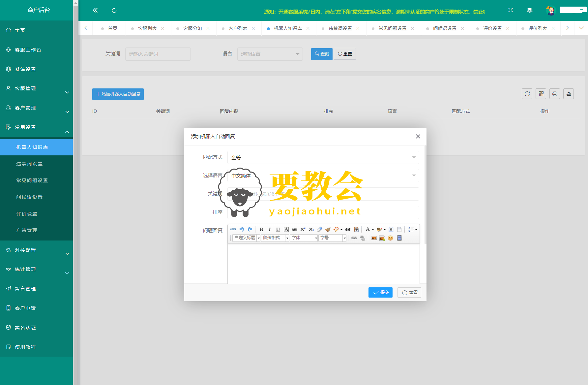This screenshot has height=385, width=588.
Task: Open the 字号 font size dropdown
Action: click(x=332, y=238)
